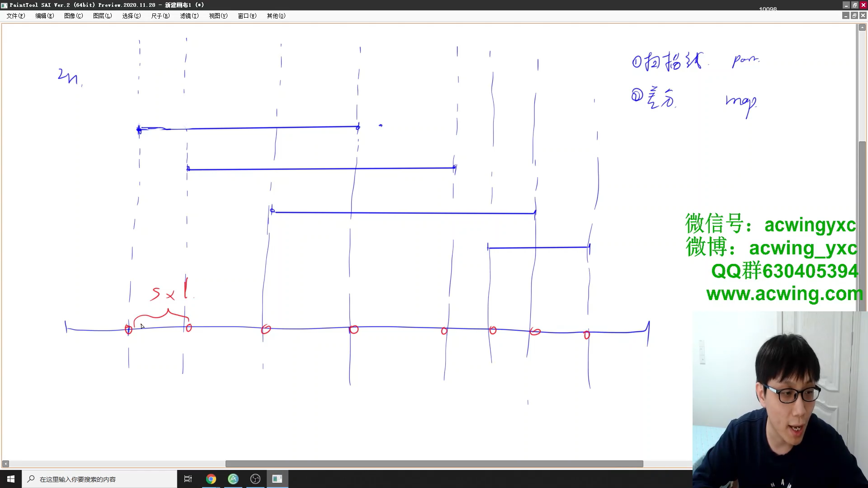Open the 文件(F) menu
Viewport: 868px width, 488px height.
(16, 16)
